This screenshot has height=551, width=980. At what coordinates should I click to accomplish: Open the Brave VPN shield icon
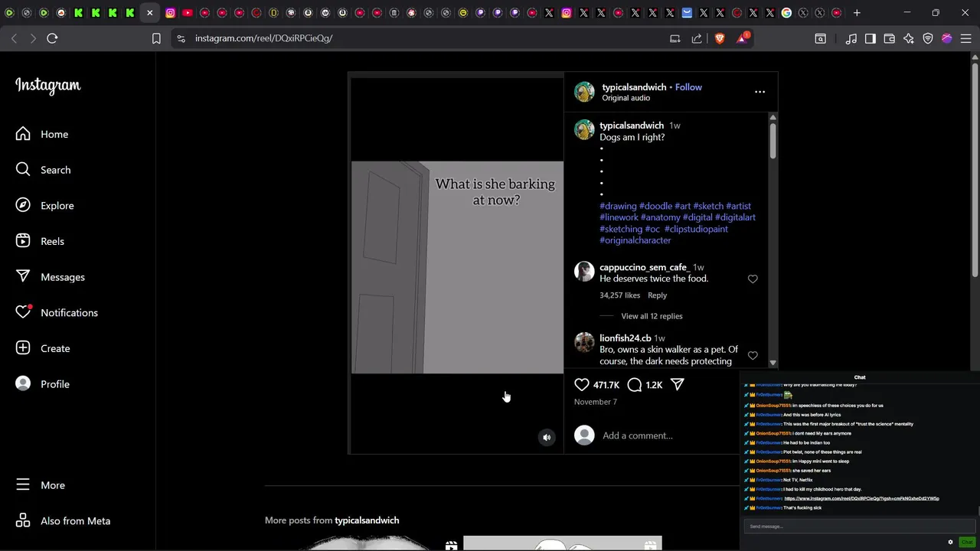tap(928, 38)
